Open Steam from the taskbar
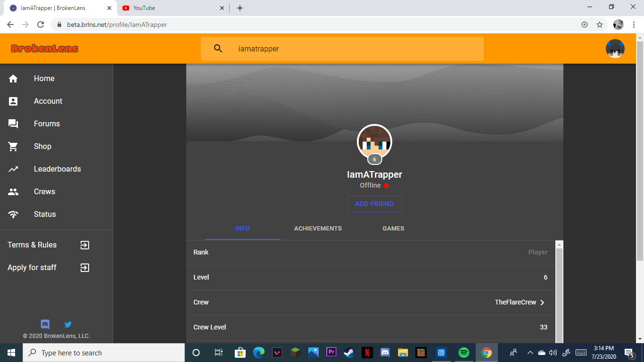 tap(349, 353)
